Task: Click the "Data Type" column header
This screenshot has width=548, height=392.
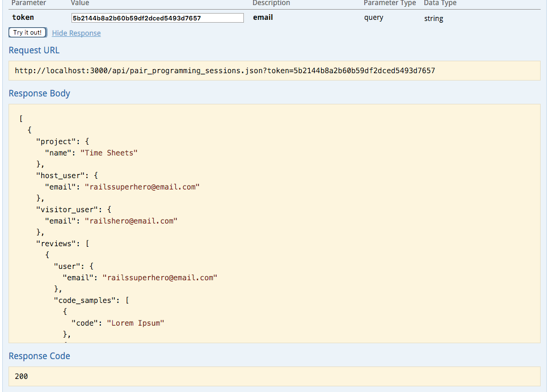Action: [x=440, y=3]
